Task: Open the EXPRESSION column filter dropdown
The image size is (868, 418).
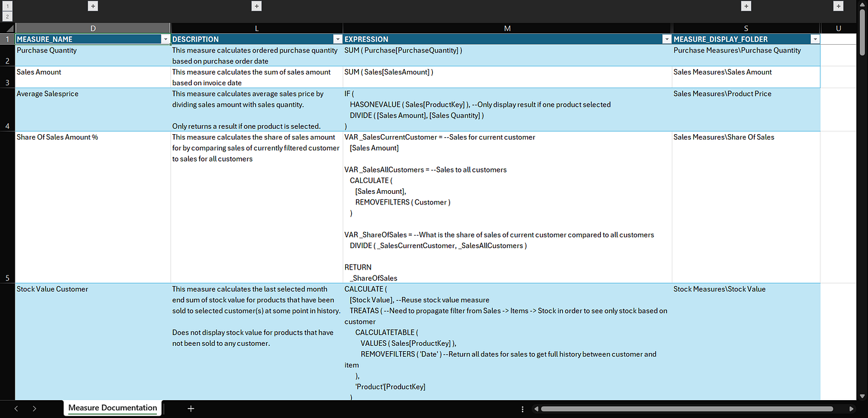Action: tap(666, 39)
